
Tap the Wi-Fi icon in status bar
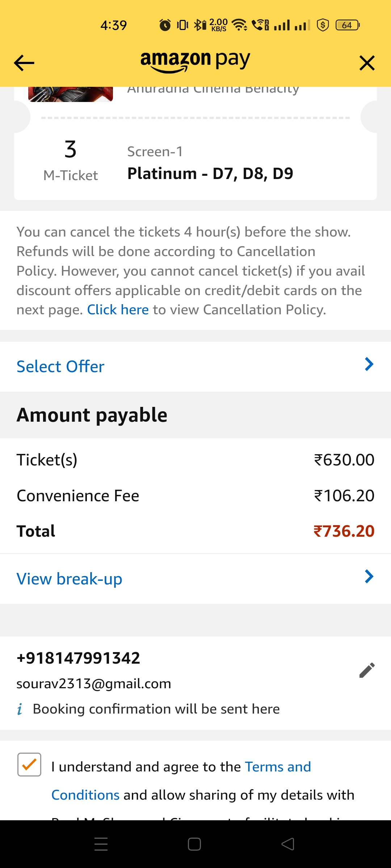[239, 25]
